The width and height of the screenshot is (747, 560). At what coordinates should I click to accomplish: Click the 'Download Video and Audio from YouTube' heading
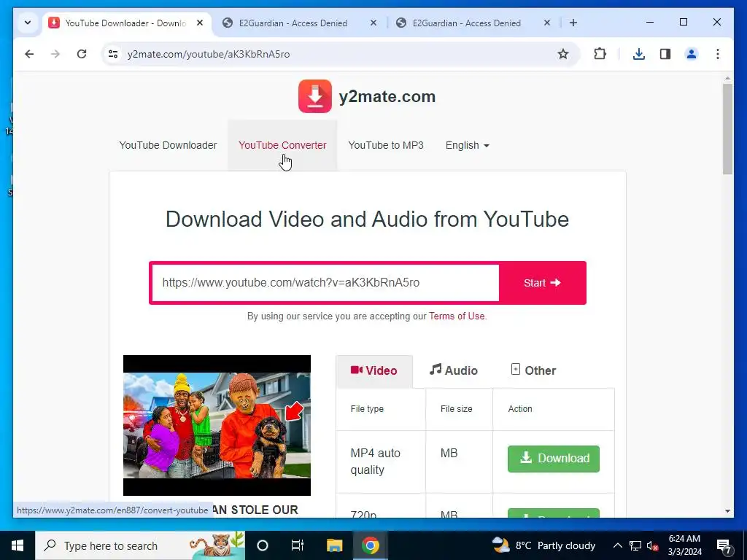point(368,219)
